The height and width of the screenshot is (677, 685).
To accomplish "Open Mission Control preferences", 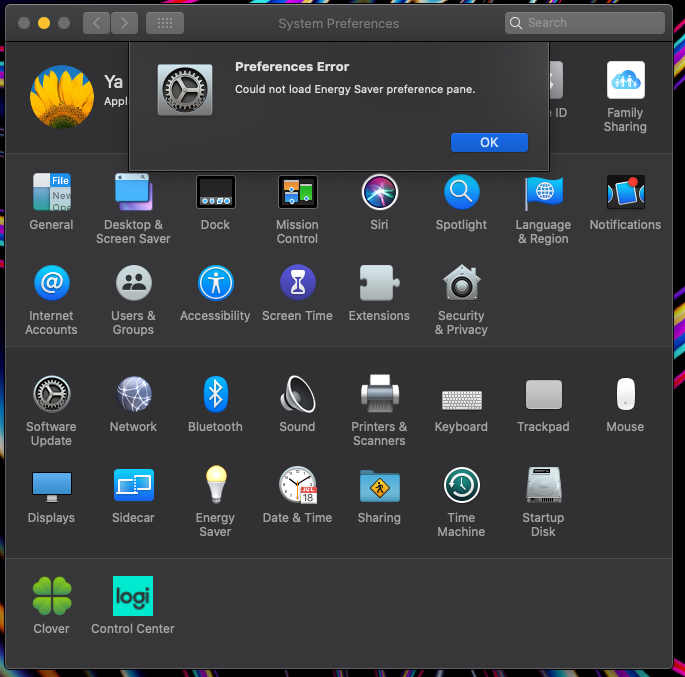I will pyautogui.click(x=298, y=192).
